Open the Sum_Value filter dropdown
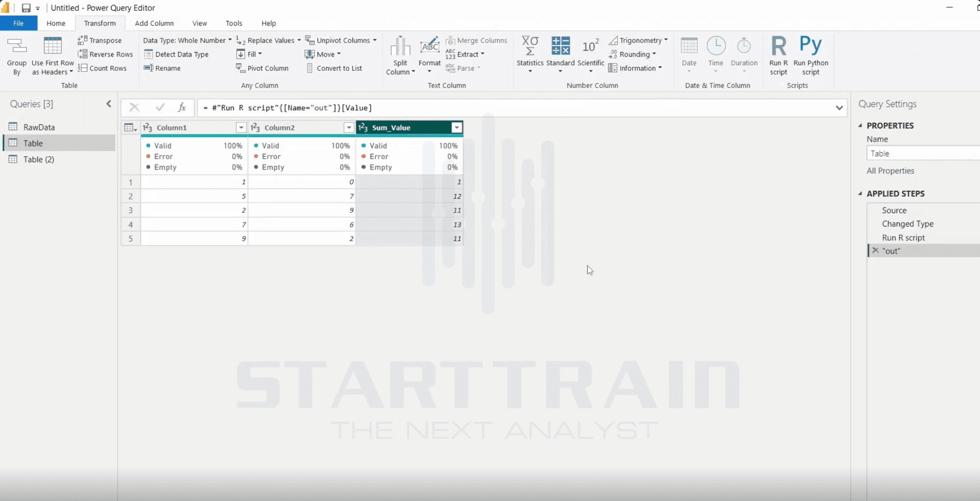This screenshot has width=980, height=501. tap(457, 128)
